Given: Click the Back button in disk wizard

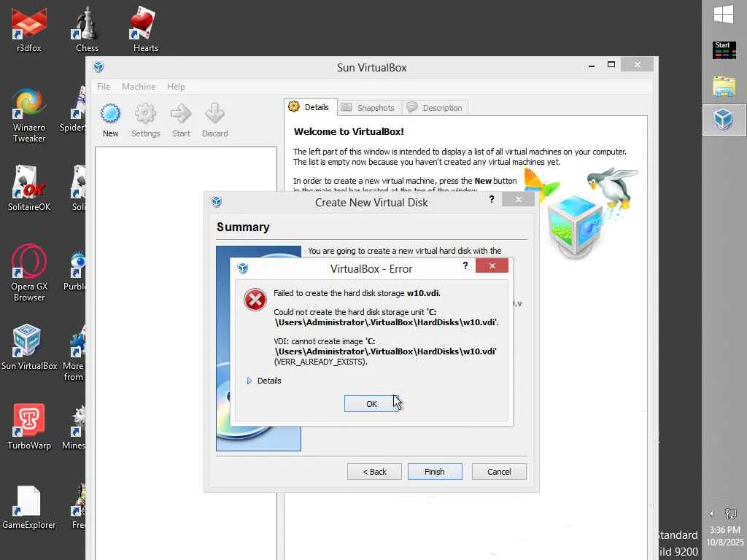Looking at the screenshot, I should (374, 472).
